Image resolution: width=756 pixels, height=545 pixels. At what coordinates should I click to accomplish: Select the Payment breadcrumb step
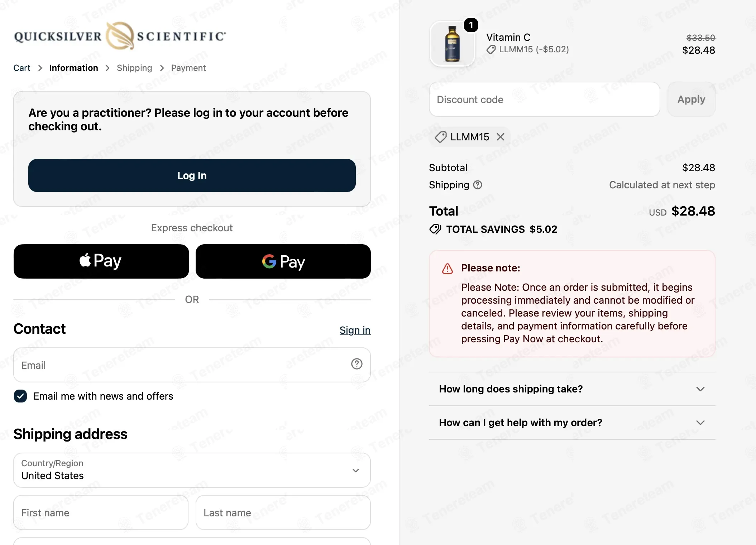(x=188, y=68)
